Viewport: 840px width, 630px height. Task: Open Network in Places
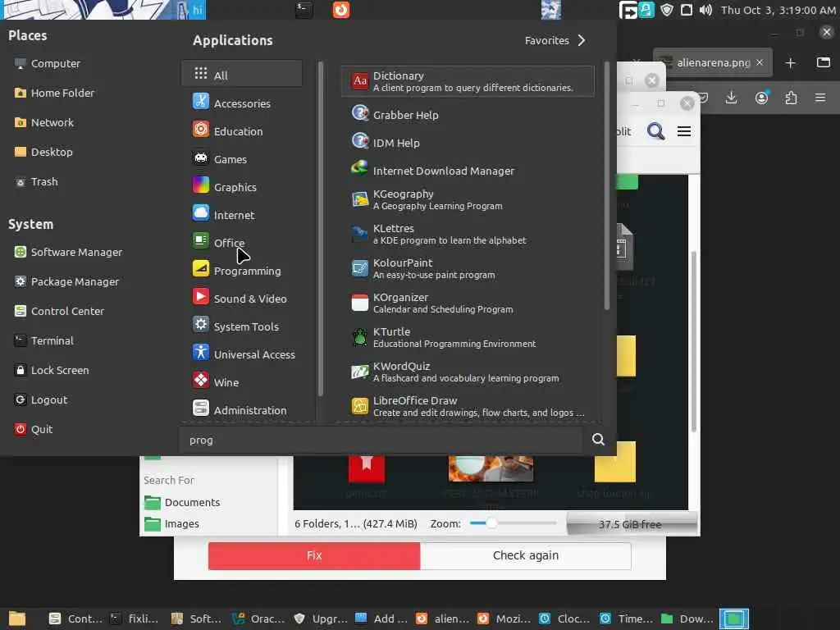44,122
